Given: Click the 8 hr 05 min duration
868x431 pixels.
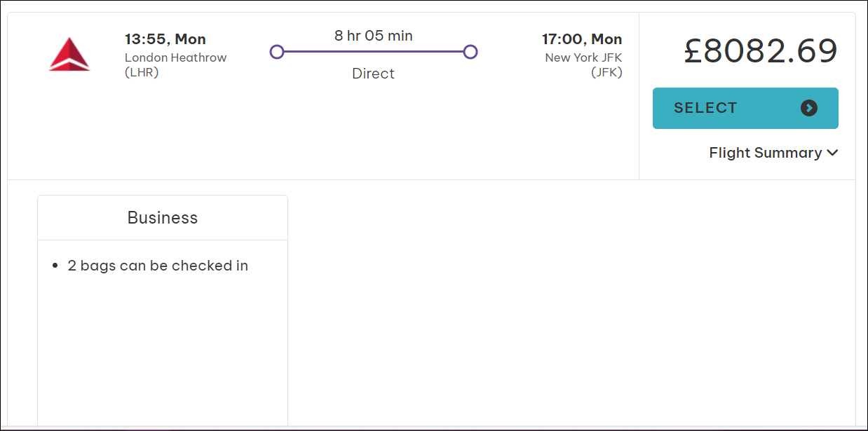Looking at the screenshot, I should 373,35.
